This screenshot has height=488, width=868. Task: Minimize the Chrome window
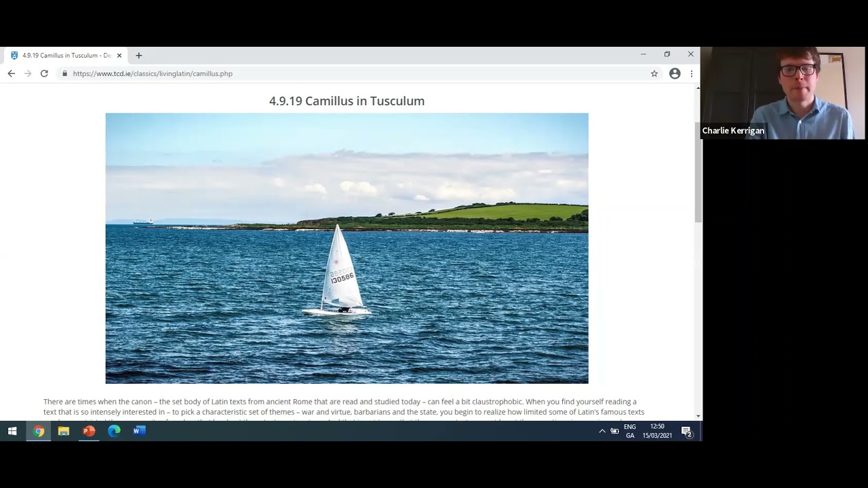(644, 54)
